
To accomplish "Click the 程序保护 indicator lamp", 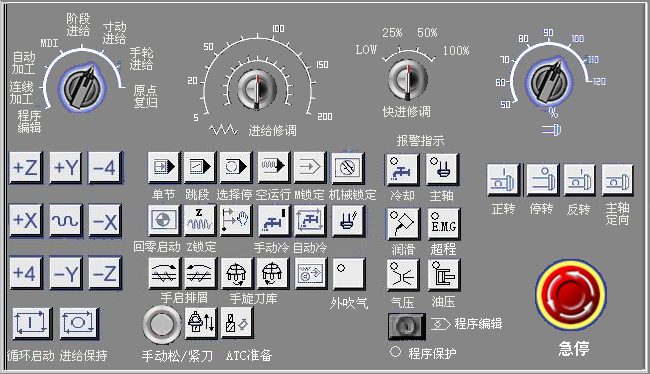I will 395,352.
